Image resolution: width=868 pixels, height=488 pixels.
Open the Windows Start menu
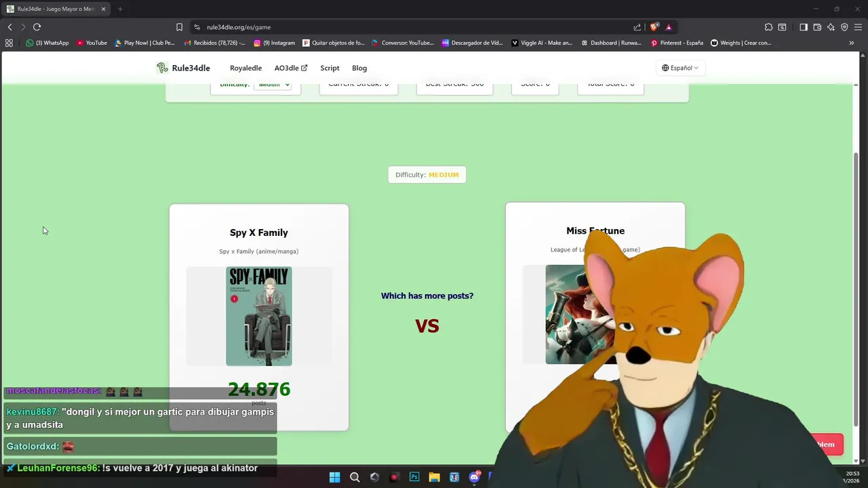(334, 477)
